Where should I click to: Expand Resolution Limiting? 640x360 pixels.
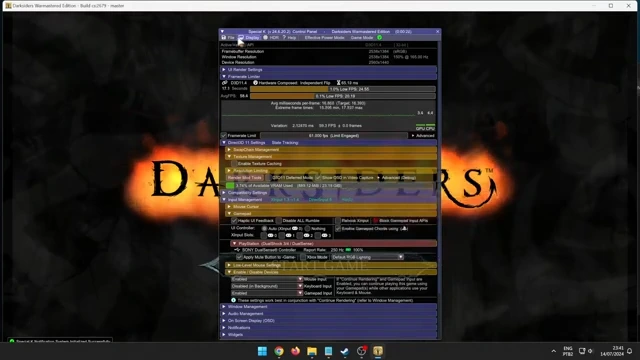click(x=331, y=171)
